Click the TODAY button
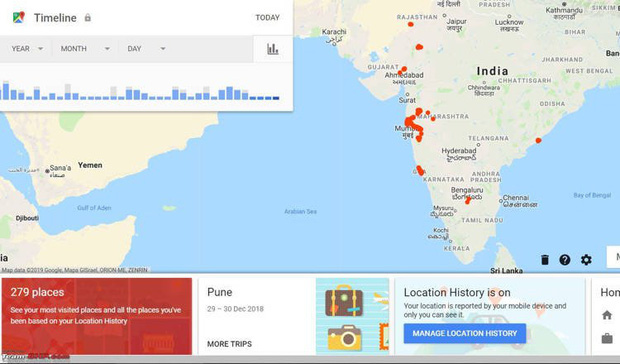The width and height of the screenshot is (620, 364). [267, 17]
